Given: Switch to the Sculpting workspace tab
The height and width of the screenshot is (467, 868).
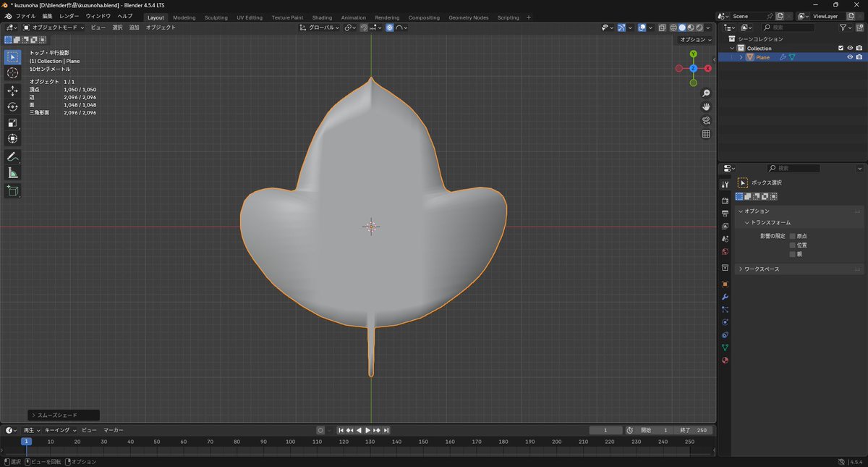Looking at the screenshot, I should pyautogui.click(x=216, y=17).
